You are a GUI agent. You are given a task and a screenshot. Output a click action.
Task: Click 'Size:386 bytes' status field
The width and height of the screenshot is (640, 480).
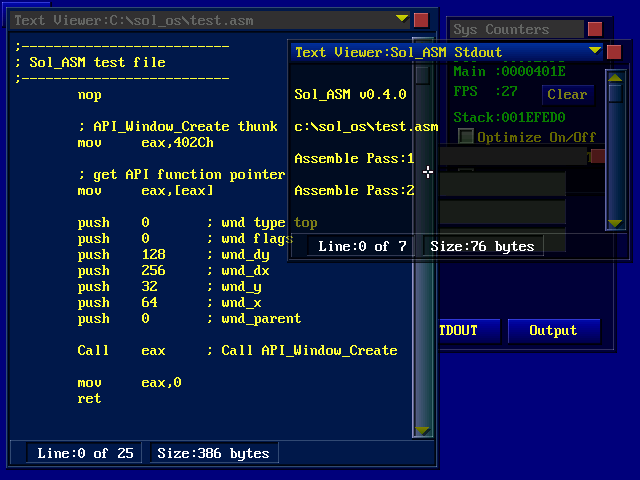point(213,453)
